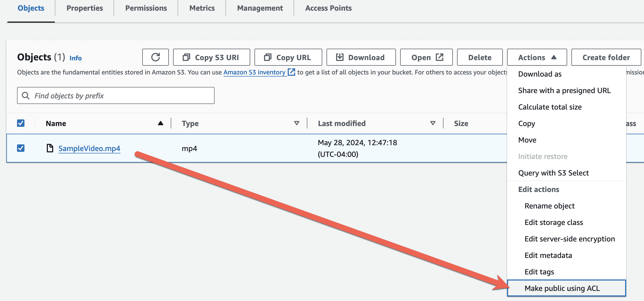Deselect the SampleVideo.mp4 row checkbox
This screenshot has width=644, height=301.
(21, 148)
